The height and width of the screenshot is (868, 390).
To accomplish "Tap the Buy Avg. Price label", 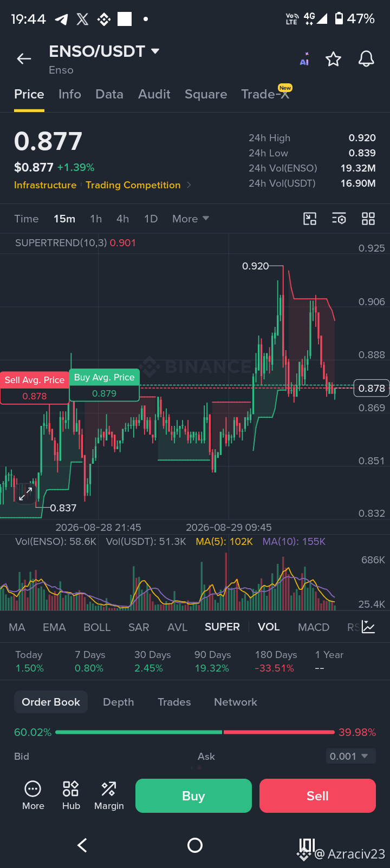I will (x=105, y=377).
